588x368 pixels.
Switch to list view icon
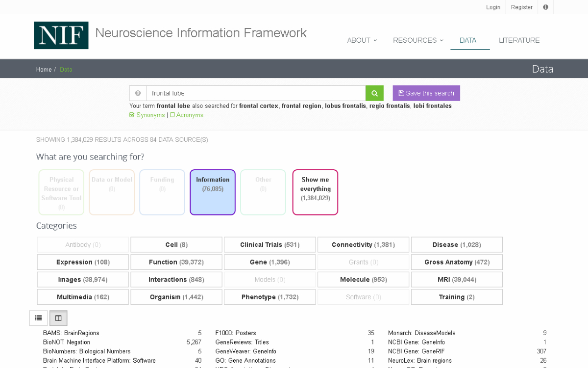[x=39, y=318]
